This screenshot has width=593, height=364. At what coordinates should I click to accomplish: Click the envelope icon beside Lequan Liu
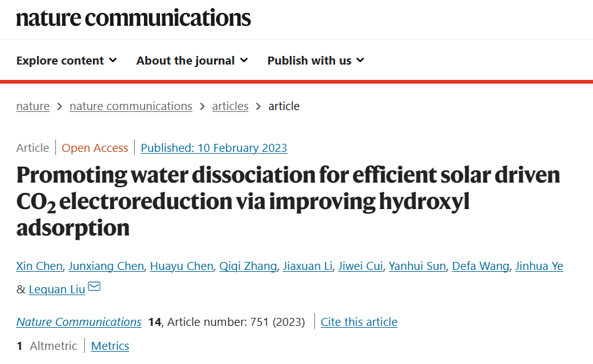[x=94, y=287]
